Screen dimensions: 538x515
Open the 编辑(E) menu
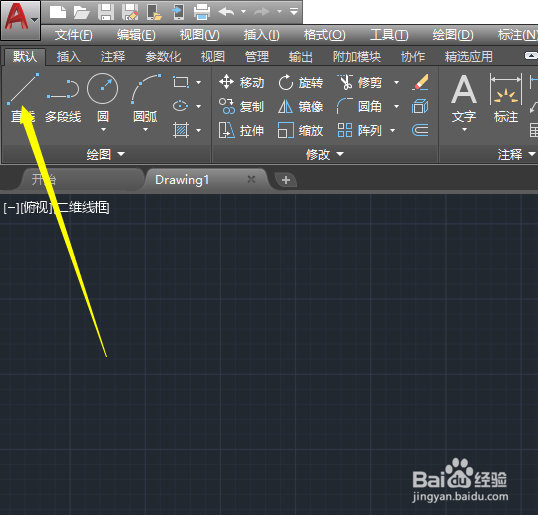click(136, 35)
